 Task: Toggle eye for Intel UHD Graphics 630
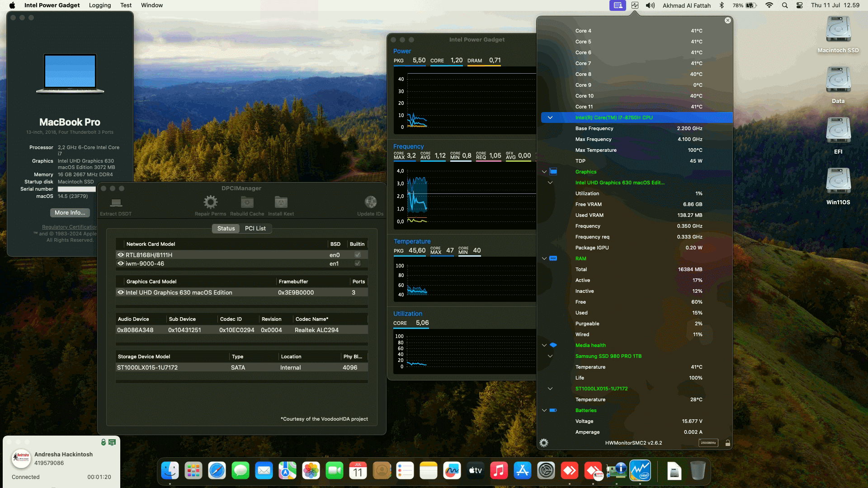pyautogui.click(x=120, y=292)
